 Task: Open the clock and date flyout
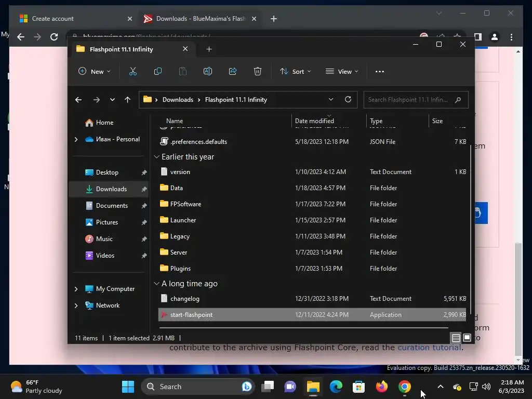512,387
